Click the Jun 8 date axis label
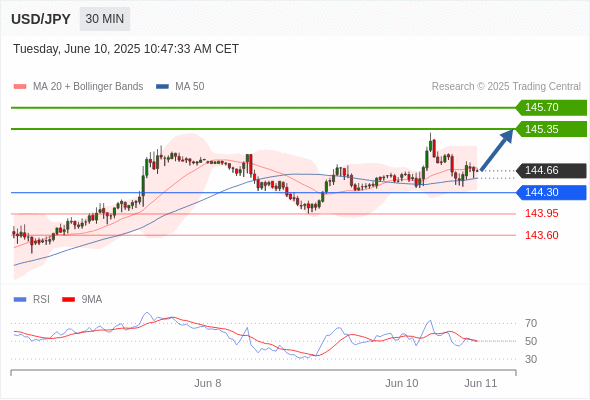The height and width of the screenshot is (400, 590). (208, 383)
